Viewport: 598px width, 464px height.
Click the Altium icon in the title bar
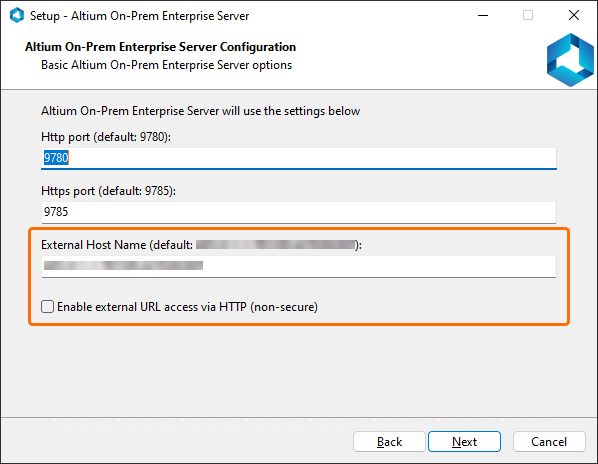pyautogui.click(x=17, y=16)
